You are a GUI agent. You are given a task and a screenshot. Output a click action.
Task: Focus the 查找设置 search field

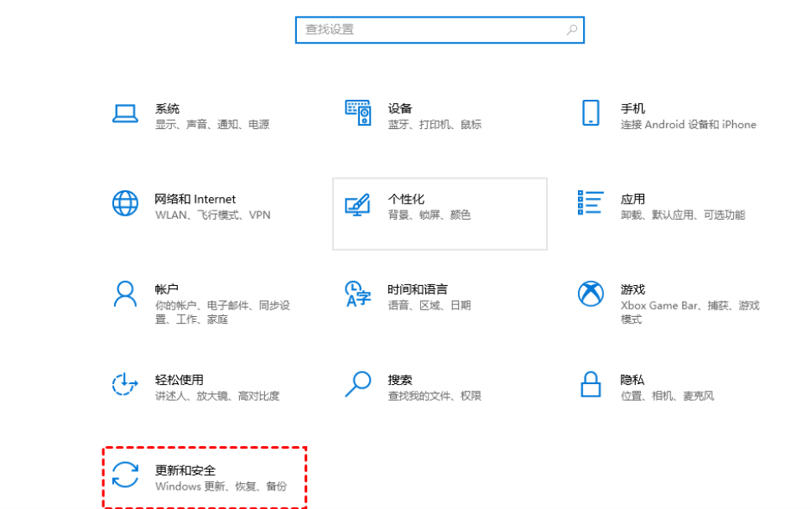[x=440, y=30]
